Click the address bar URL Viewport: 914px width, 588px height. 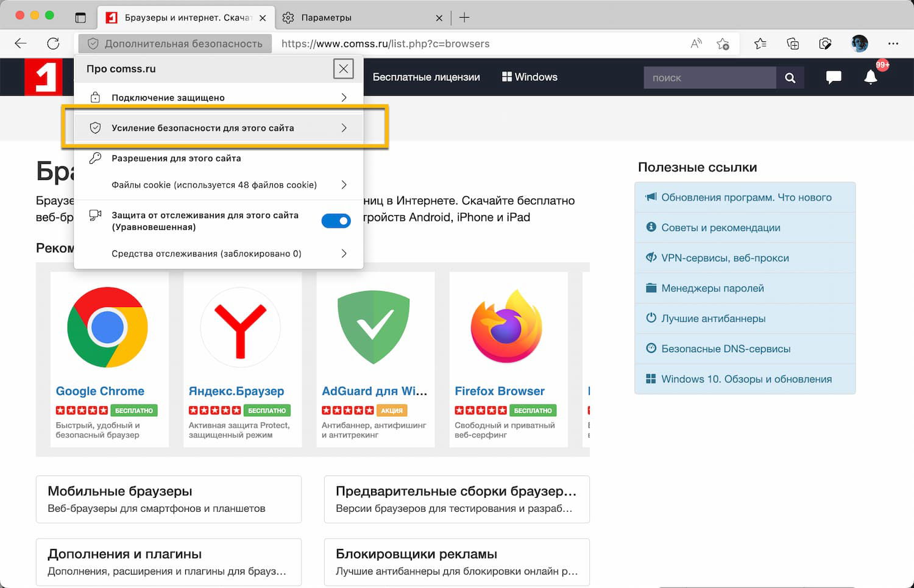(x=386, y=44)
